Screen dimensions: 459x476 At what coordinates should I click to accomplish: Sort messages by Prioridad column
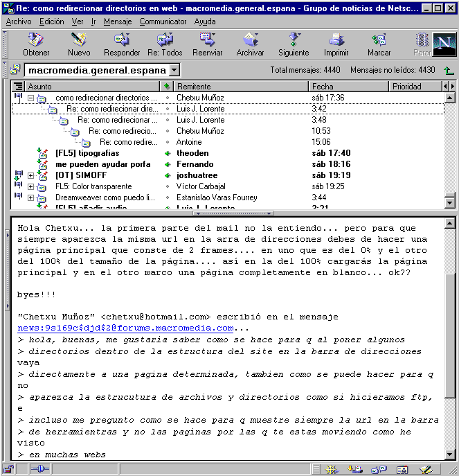click(415, 87)
